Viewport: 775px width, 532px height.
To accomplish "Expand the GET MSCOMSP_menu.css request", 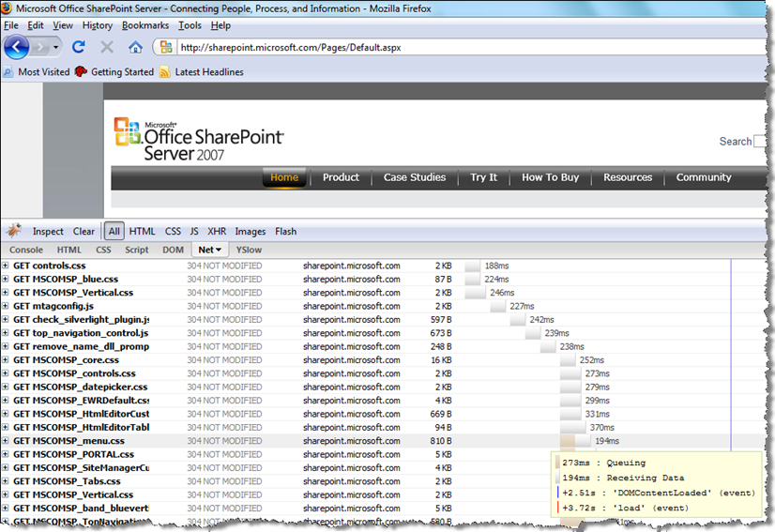I will (x=6, y=441).
